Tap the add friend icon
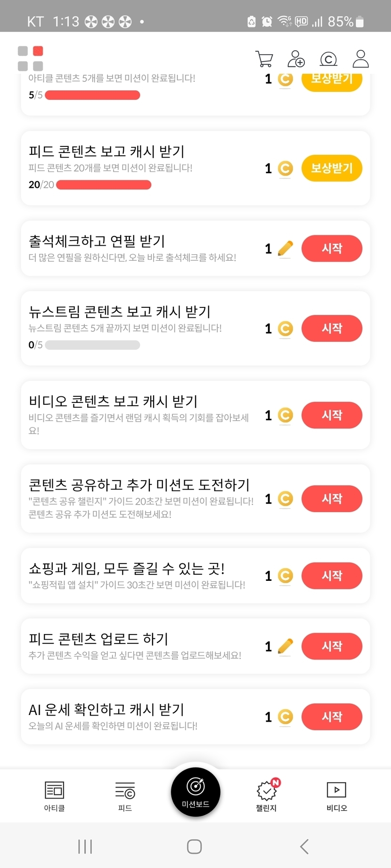This screenshot has height=868, width=391. (x=296, y=59)
